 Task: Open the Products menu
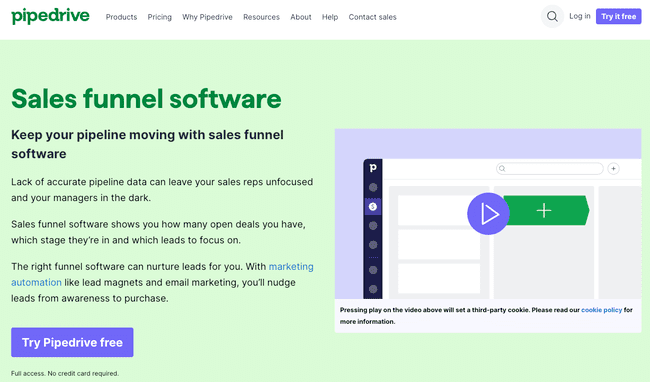[x=121, y=17]
